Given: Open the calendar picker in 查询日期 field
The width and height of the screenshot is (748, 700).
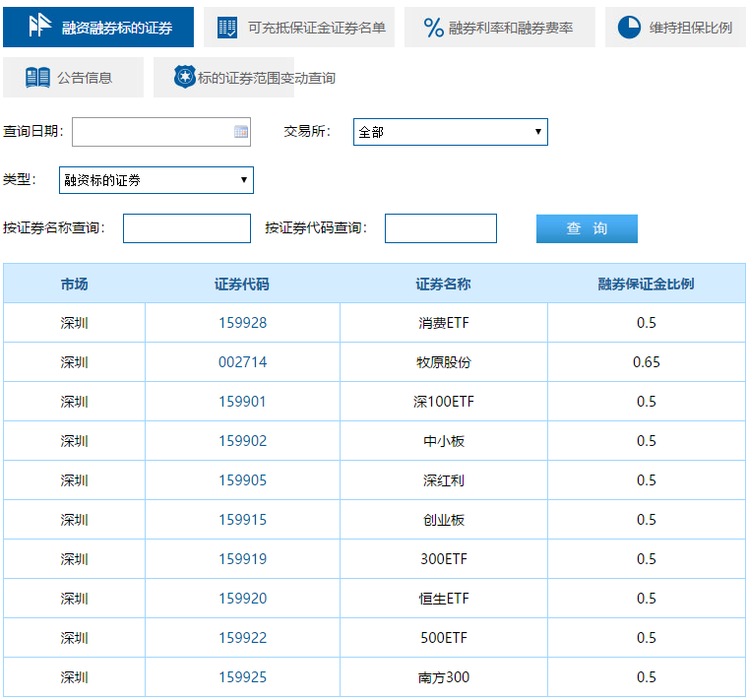Looking at the screenshot, I should 241,132.
